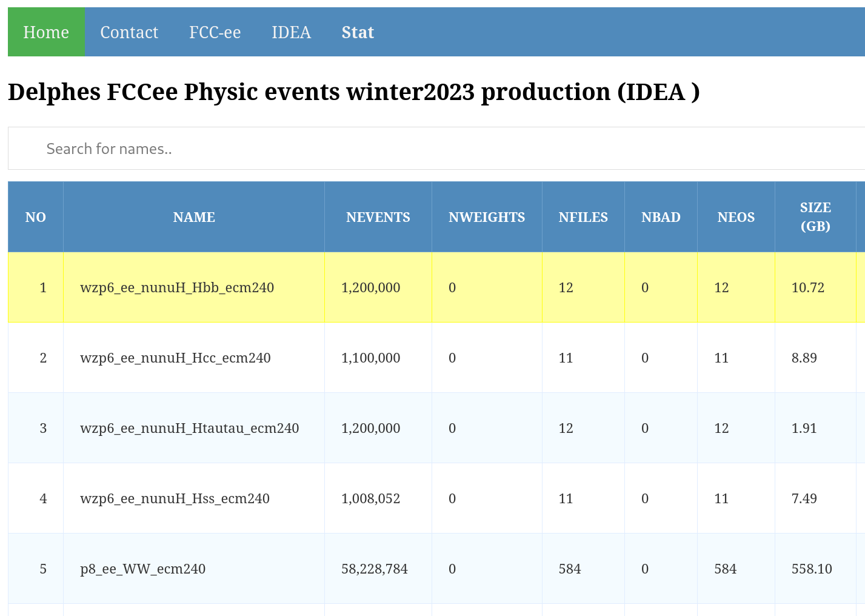865x616 pixels.
Task: Select the IDEA navigation item
Action: click(x=291, y=32)
